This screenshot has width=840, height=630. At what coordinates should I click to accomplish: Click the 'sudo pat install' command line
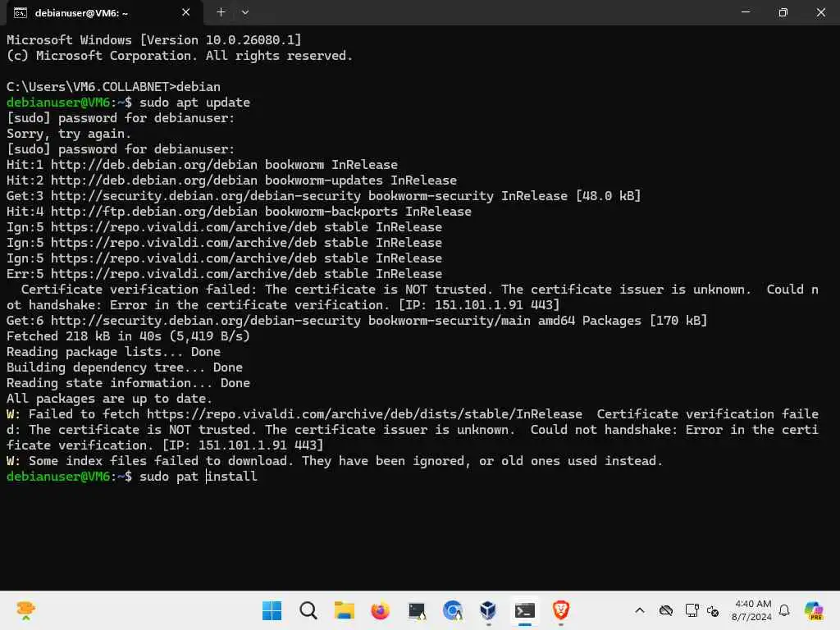[132, 477]
